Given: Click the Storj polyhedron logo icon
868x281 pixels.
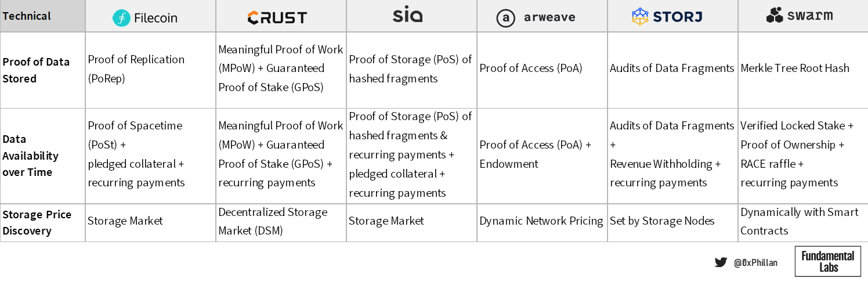Looking at the screenshot, I should tap(639, 16).
